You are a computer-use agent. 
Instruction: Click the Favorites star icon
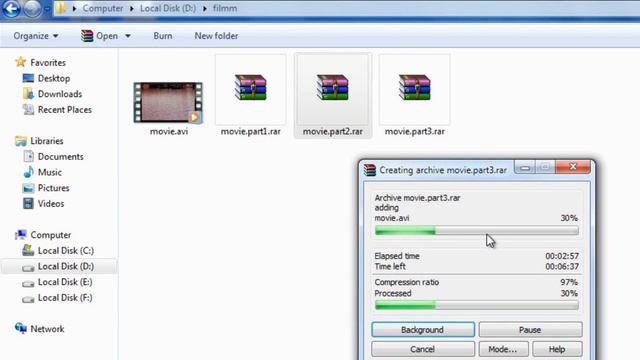tap(20, 62)
